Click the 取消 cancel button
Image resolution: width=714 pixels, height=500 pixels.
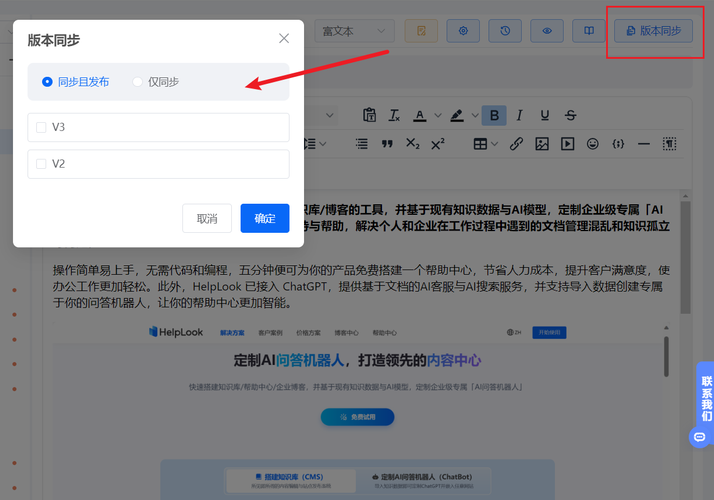[207, 219]
